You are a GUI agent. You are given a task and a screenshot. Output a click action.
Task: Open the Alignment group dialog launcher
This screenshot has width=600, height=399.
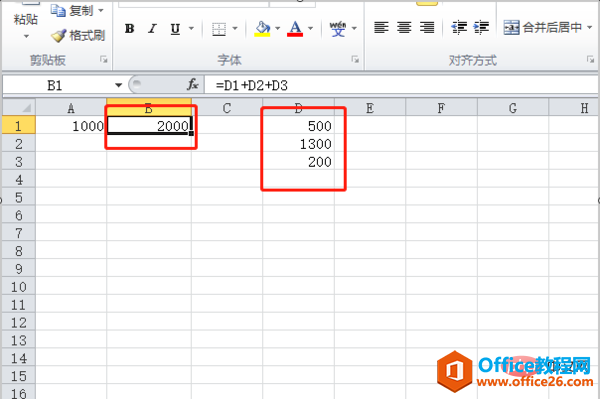(x=590, y=59)
